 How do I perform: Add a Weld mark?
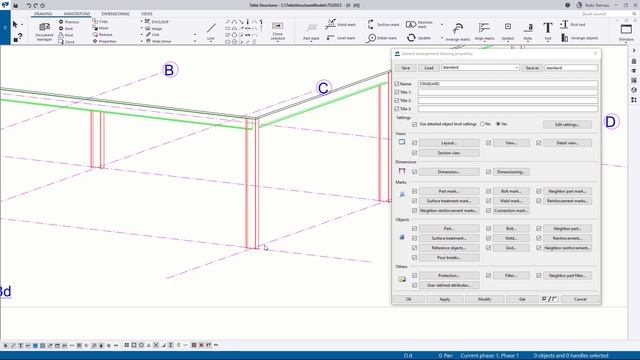coord(340,24)
